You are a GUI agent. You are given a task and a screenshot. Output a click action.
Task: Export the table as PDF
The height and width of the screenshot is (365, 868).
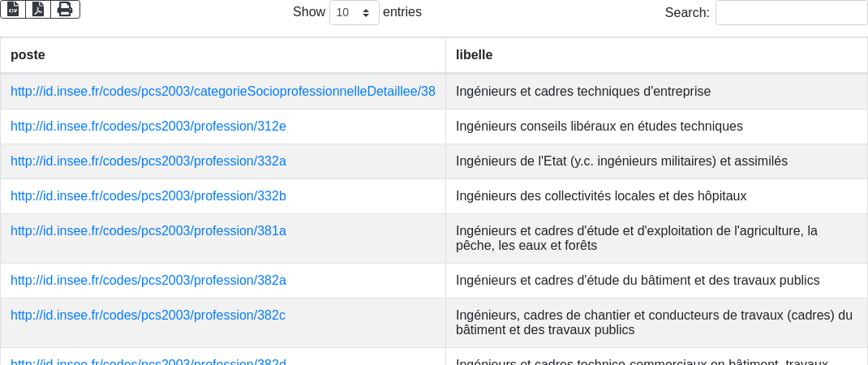pyautogui.click(x=38, y=9)
